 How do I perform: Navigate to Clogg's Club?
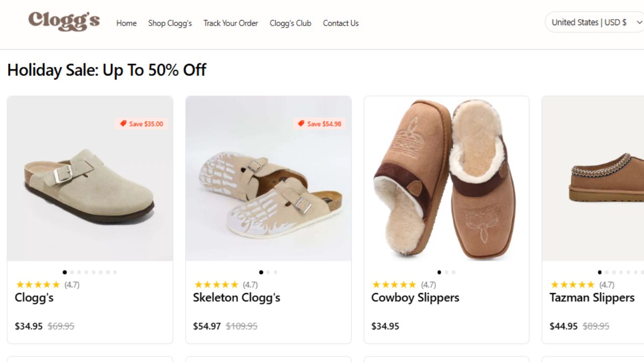coord(290,23)
